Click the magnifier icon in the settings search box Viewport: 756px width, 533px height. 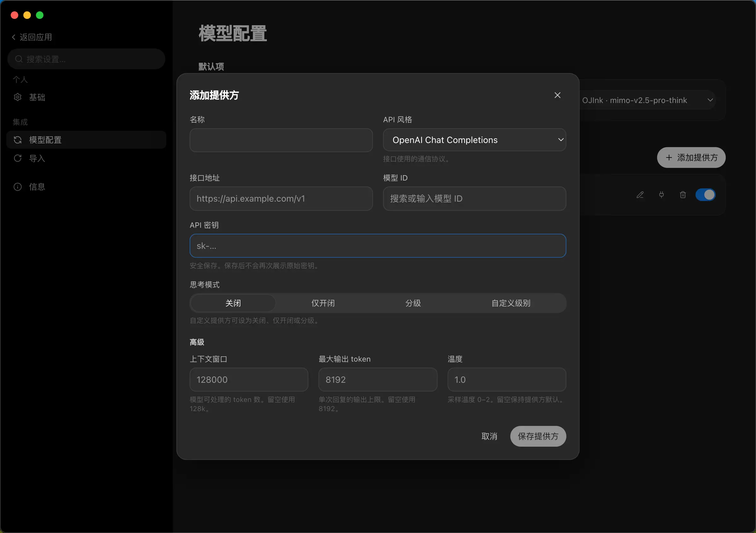click(19, 59)
